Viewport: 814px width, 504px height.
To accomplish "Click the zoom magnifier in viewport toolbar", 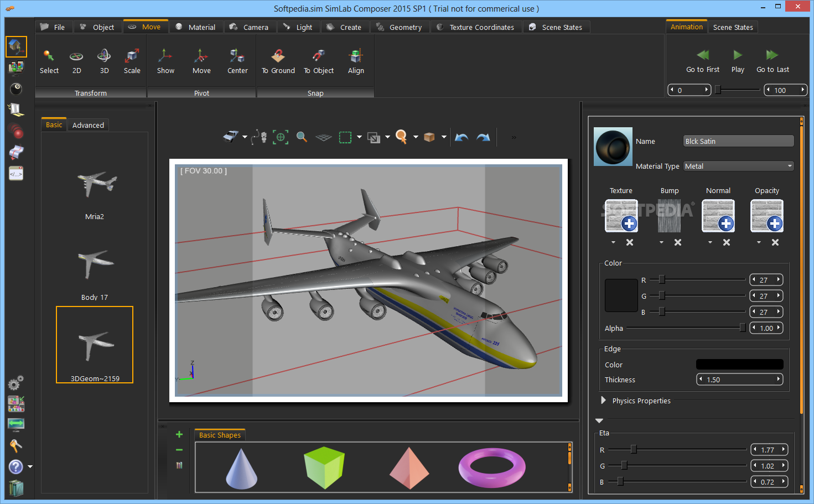I will [x=302, y=137].
